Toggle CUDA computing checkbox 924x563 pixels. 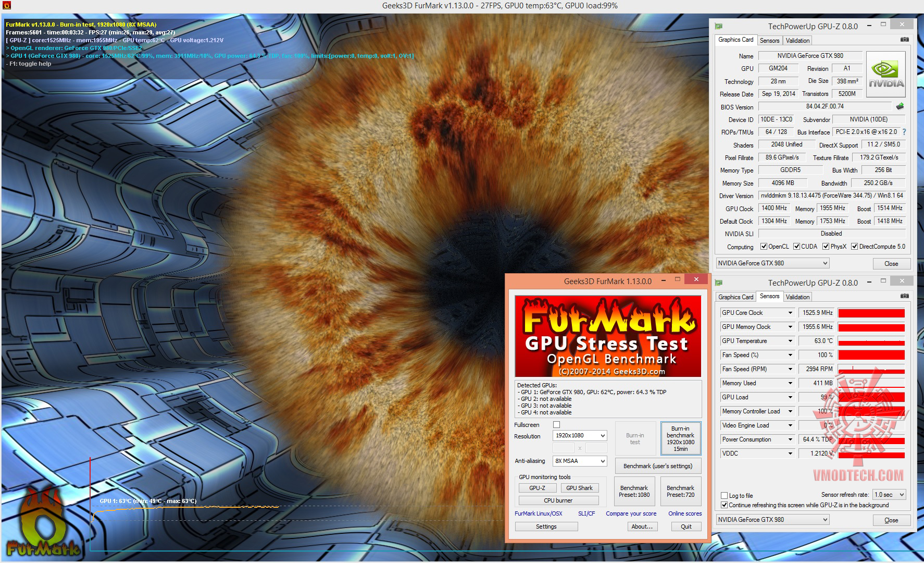pyautogui.click(x=796, y=247)
